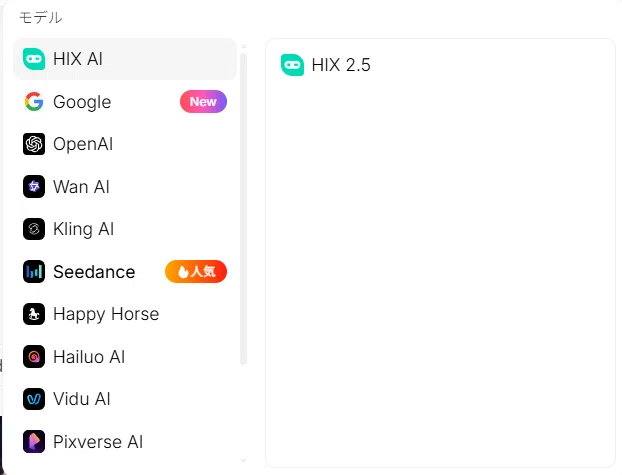Click the Google G logo icon
The width and height of the screenshot is (622, 475).
pos(34,102)
